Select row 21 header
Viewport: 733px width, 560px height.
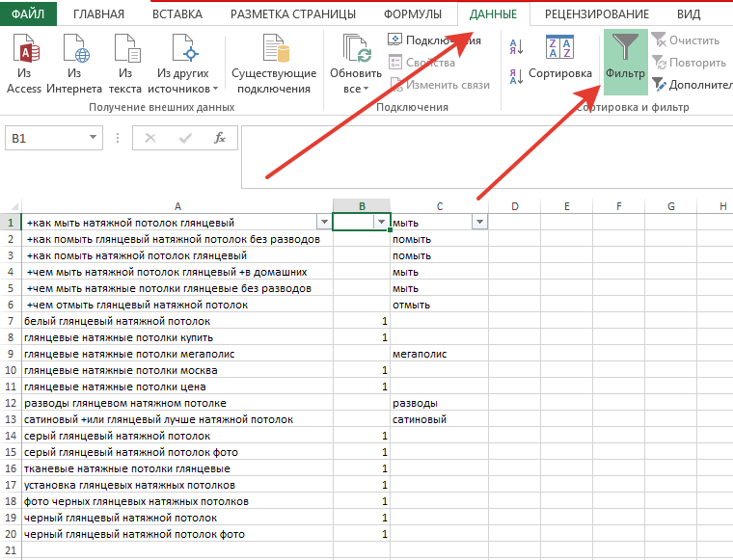[x=11, y=550]
